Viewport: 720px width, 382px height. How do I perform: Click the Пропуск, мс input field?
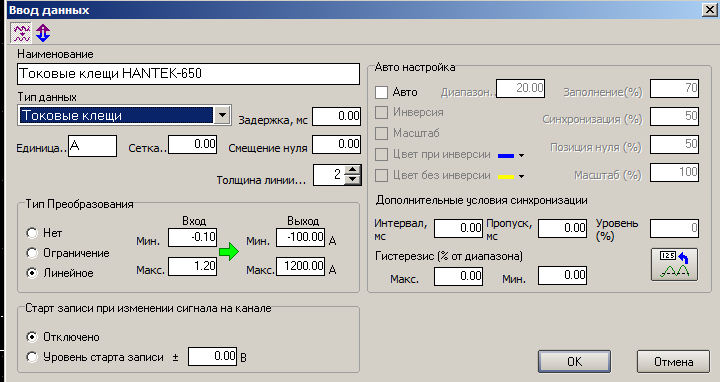pyautogui.click(x=562, y=229)
